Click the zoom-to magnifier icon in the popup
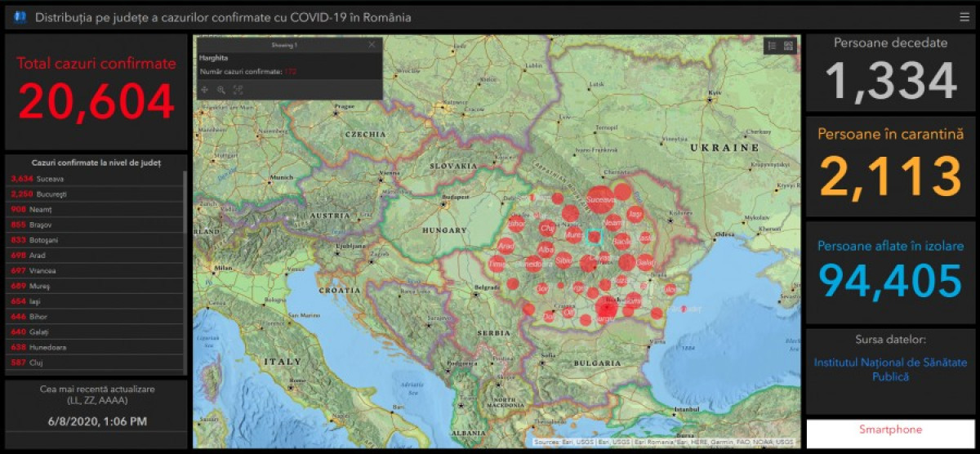This screenshot has width=980, height=454. [x=221, y=90]
